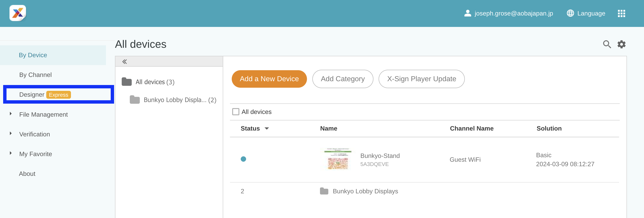Click Add a New Device button
Viewport: 644px width, 218px height.
coord(269,79)
